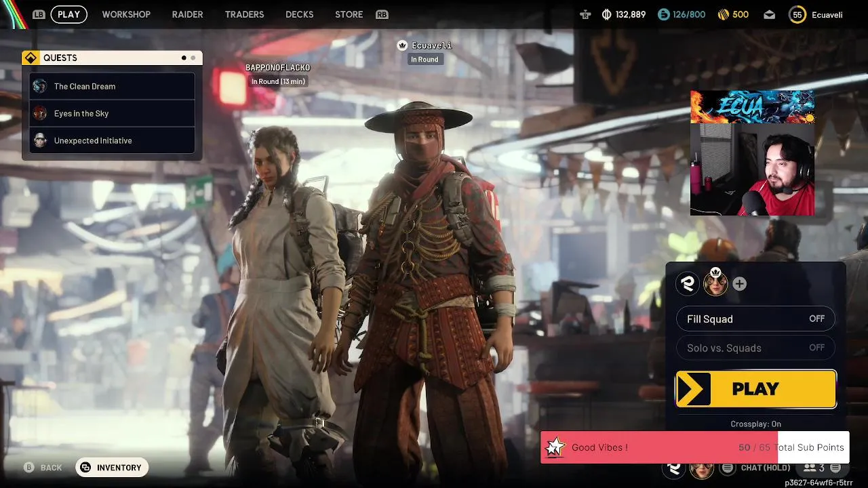The image size is (868, 488).
Task: Click the party logo avatar above Fill Squad
Action: pos(688,284)
